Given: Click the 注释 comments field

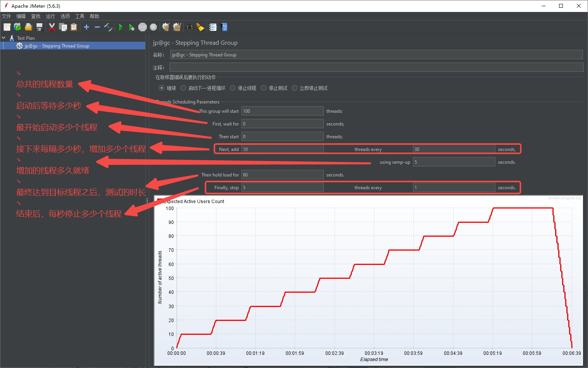Looking at the screenshot, I should click(376, 67).
